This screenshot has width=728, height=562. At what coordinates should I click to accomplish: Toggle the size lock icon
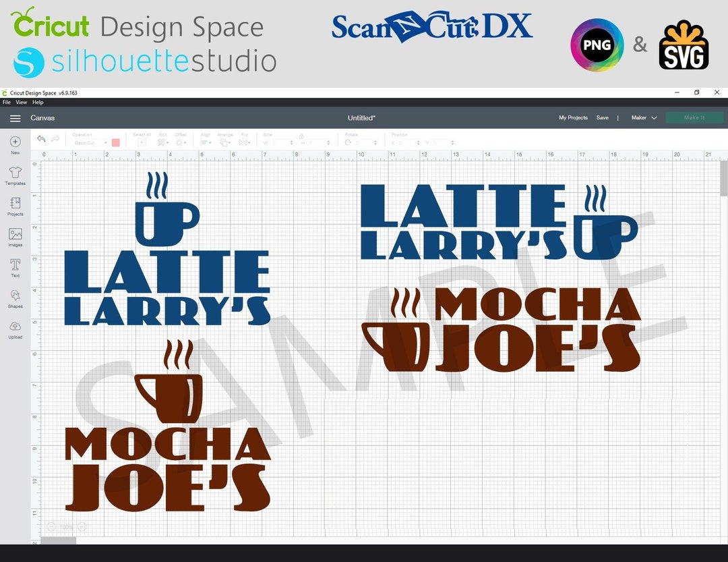[x=301, y=136]
